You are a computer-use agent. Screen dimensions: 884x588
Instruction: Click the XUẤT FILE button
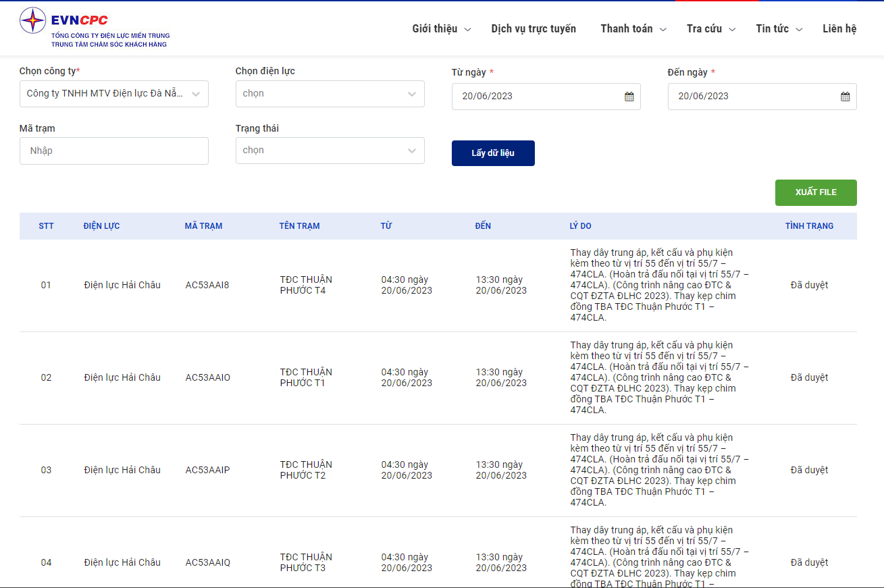[816, 192]
